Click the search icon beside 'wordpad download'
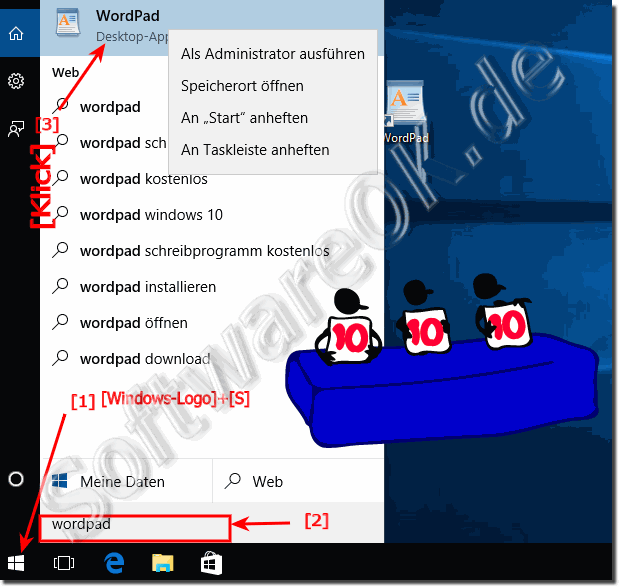 [60, 358]
